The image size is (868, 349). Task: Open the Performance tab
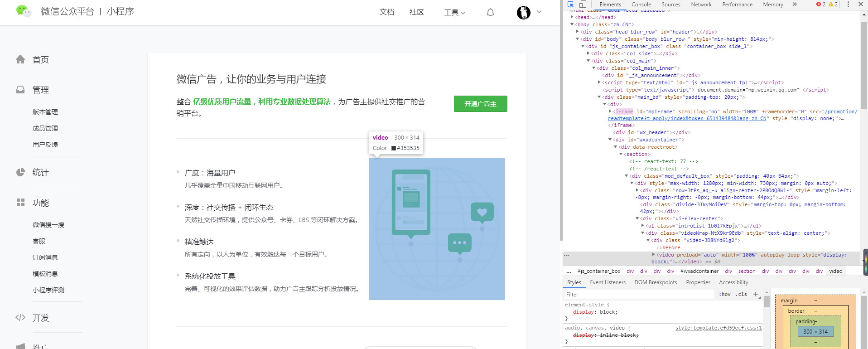(737, 5)
